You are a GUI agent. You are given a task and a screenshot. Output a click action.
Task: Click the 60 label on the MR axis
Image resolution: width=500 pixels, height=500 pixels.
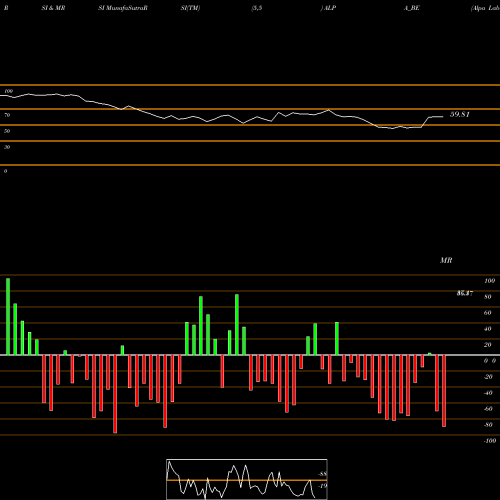tap(488, 313)
